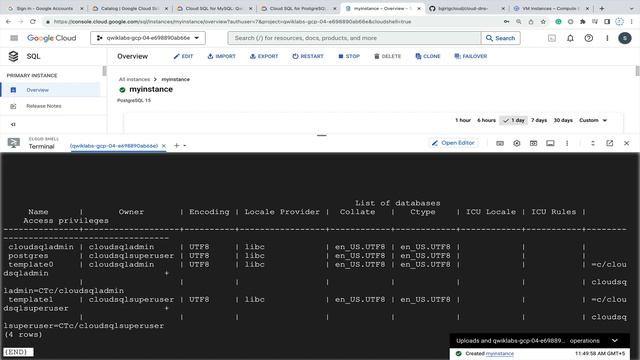Click the (END) pager indicator in terminal
640x360 pixels.
pyautogui.click(x=18, y=352)
